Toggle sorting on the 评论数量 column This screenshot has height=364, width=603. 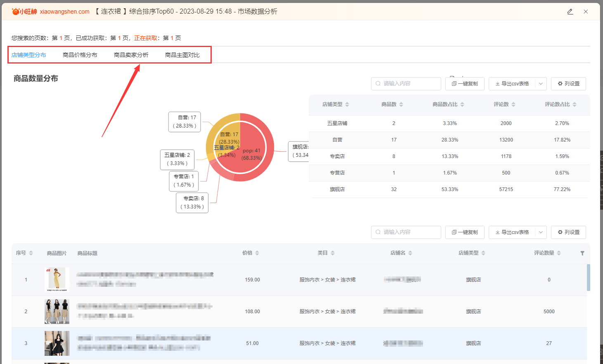click(x=559, y=253)
